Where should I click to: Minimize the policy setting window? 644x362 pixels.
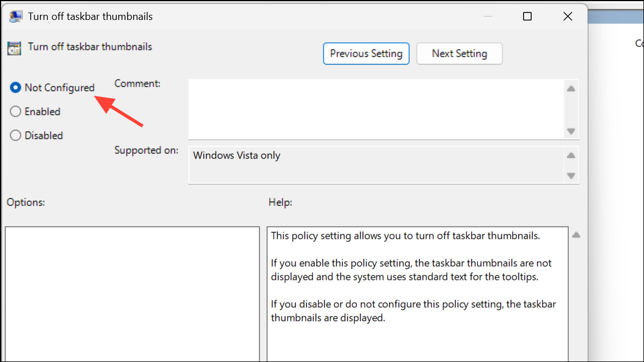[x=487, y=17]
